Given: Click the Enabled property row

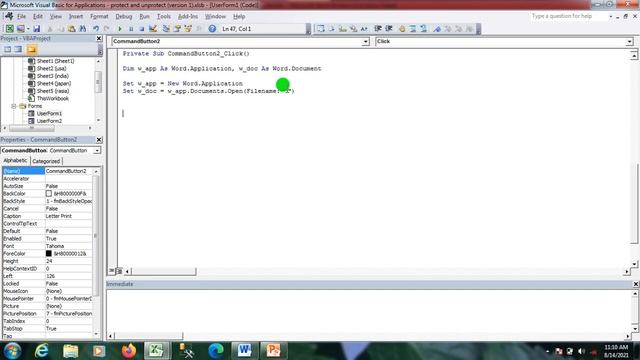Looking at the screenshot, I should [47, 238].
